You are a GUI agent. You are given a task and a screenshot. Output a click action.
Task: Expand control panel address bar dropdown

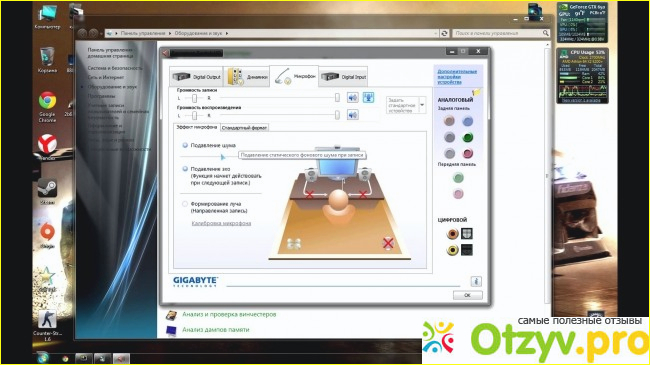pos(435,33)
